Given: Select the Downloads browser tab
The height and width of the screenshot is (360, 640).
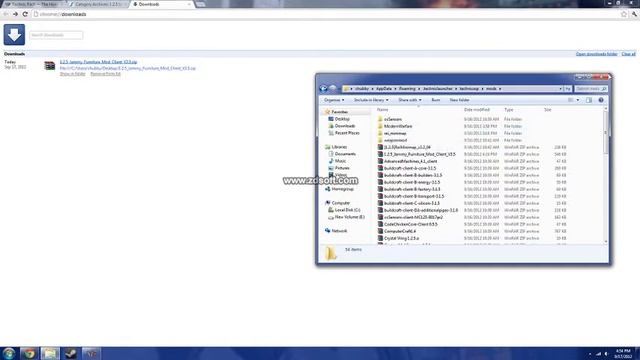Looking at the screenshot, I should coord(162,4).
